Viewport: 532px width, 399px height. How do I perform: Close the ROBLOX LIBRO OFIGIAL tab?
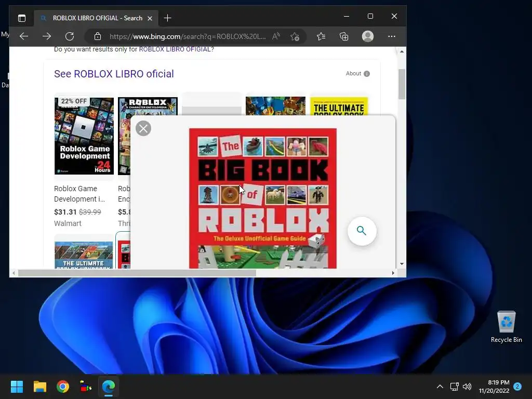tap(150, 18)
